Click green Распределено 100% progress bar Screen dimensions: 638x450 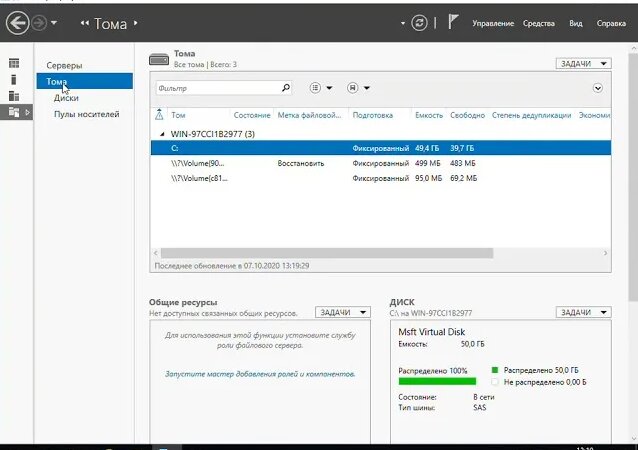(437, 381)
